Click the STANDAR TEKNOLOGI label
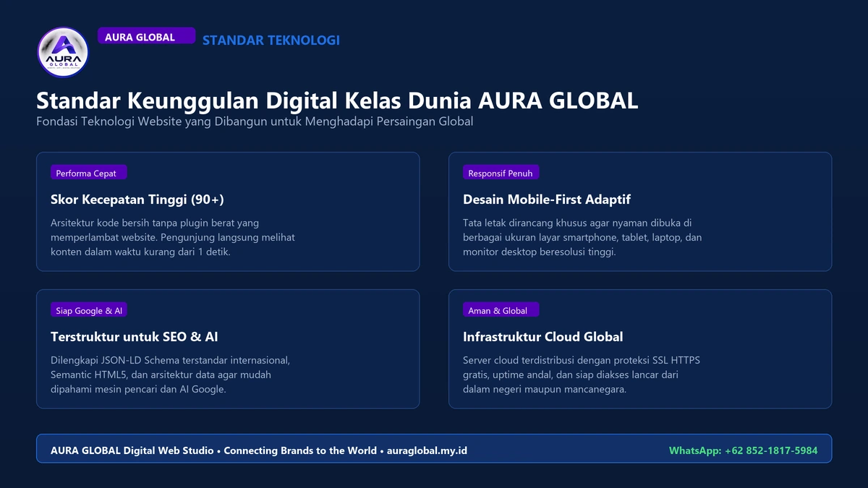The width and height of the screenshot is (868, 488). [x=271, y=40]
